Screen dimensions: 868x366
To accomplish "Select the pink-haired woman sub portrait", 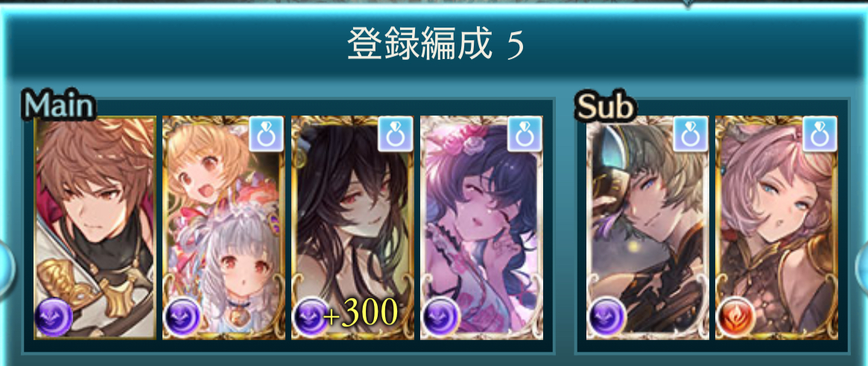I will coord(776,227).
